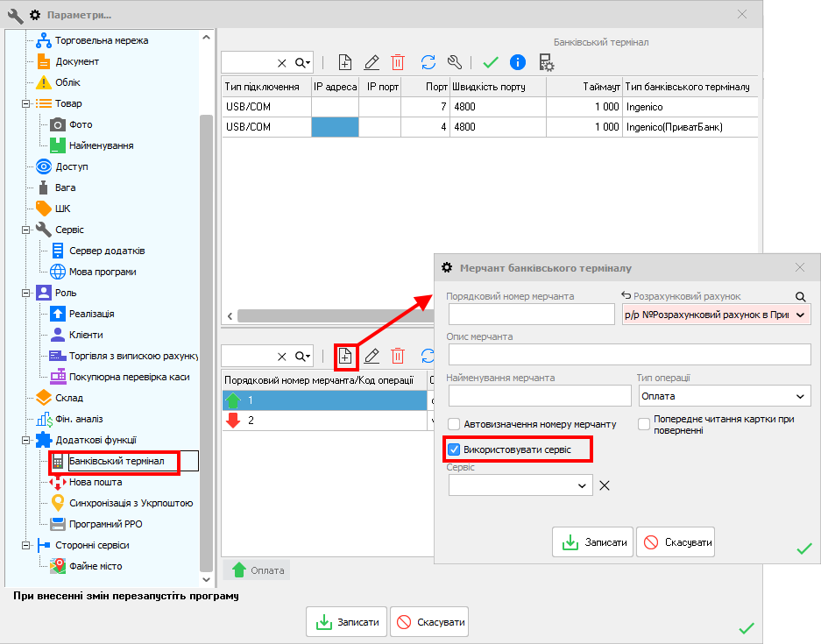
Task: Click the pencil edit icon in upper toolbar
Action: (x=372, y=62)
